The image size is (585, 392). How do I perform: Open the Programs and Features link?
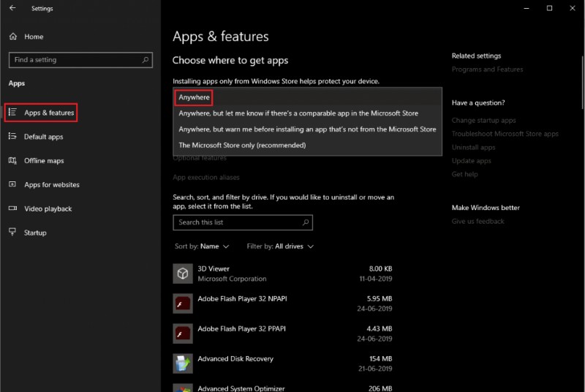(x=487, y=69)
